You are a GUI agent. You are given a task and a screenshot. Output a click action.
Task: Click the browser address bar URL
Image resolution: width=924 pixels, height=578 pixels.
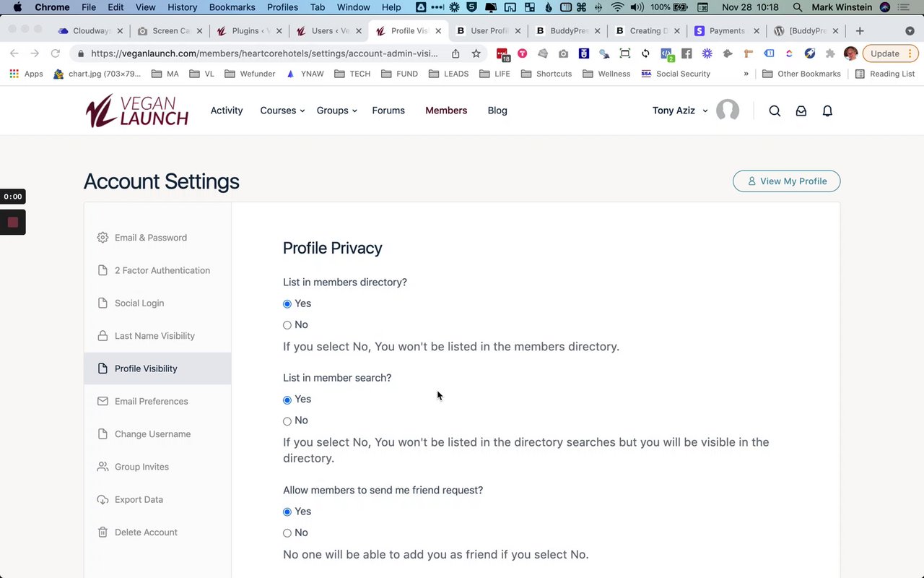coord(264,53)
